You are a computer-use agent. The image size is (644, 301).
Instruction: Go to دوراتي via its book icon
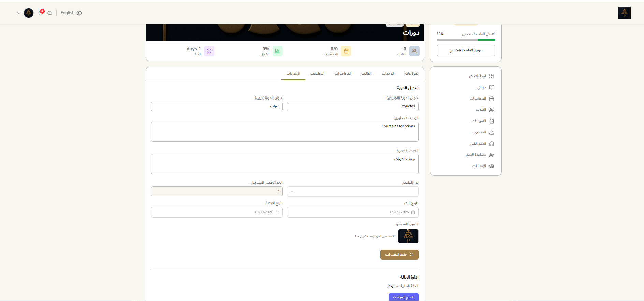tap(492, 87)
